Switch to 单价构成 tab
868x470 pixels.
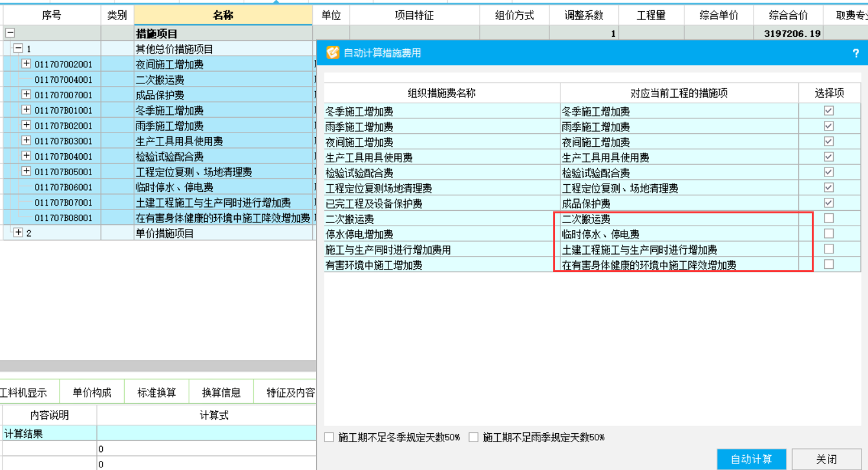point(92,392)
